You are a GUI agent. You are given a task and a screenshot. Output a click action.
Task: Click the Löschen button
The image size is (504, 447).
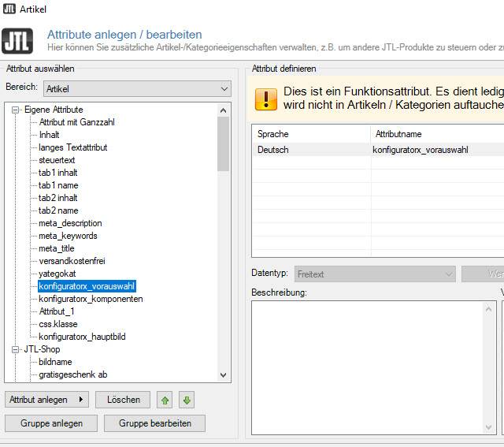coord(123,400)
